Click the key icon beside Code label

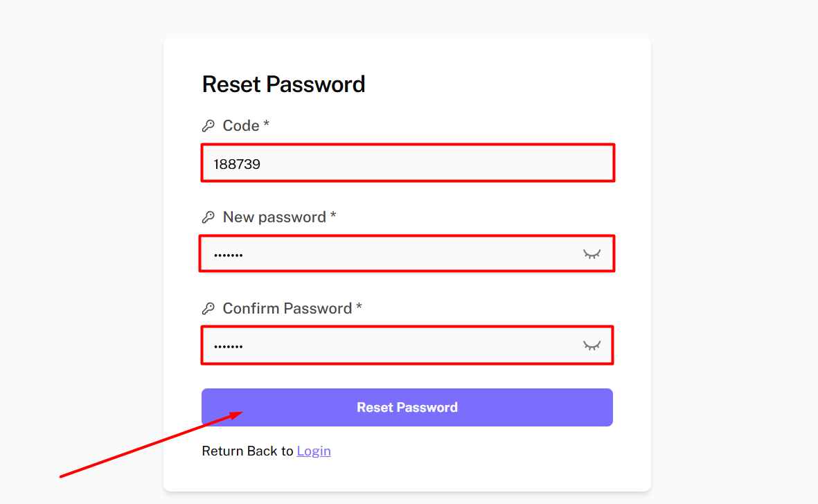[208, 126]
